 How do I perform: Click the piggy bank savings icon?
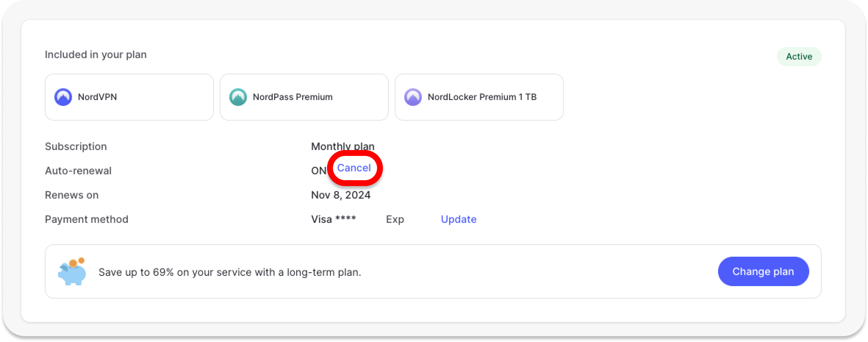(72, 272)
